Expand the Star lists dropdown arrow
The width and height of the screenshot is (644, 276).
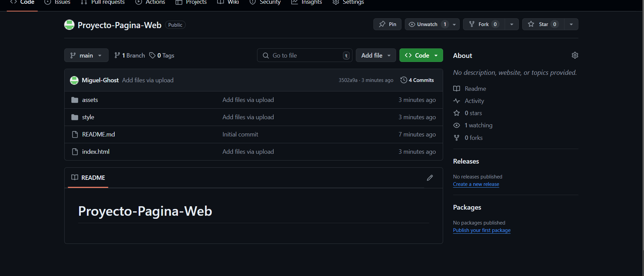(x=571, y=24)
